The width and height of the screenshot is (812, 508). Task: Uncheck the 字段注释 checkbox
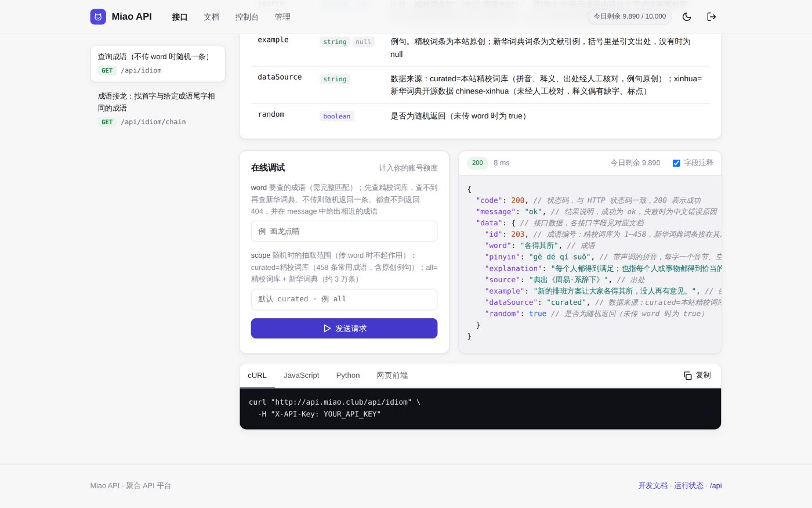tap(676, 163)
